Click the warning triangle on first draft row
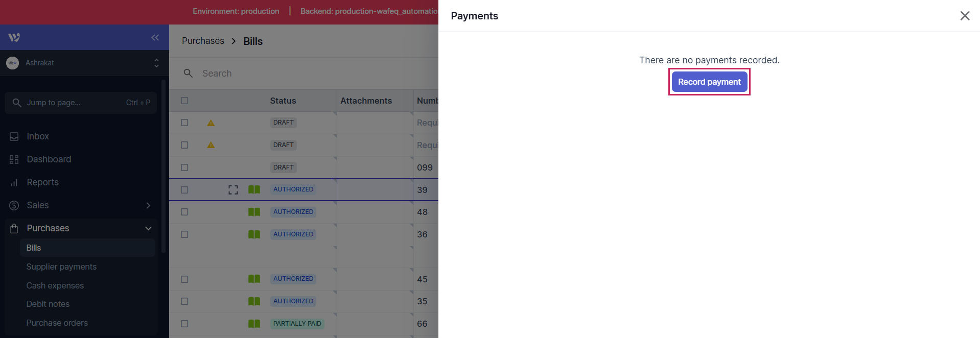 [211, 123]
